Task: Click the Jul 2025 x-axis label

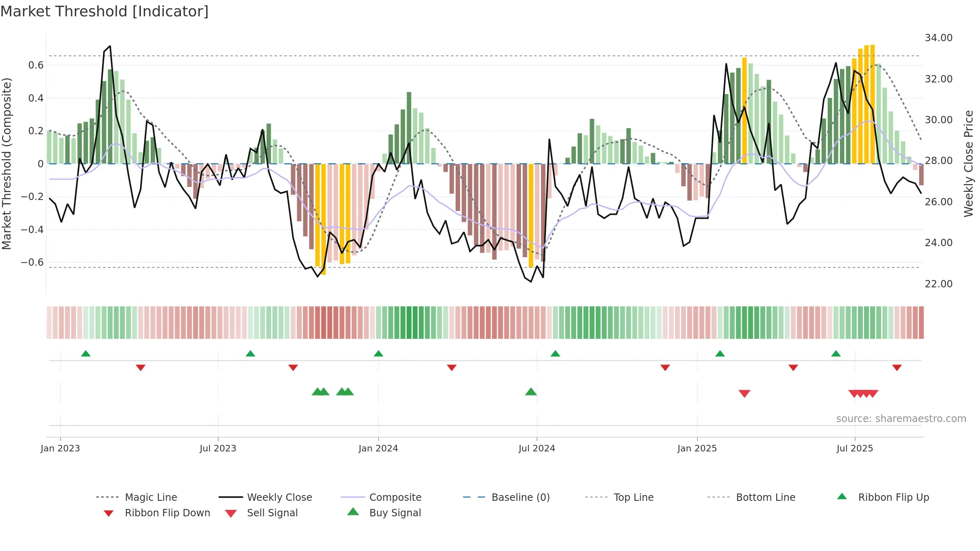Action: pos(855,448)
